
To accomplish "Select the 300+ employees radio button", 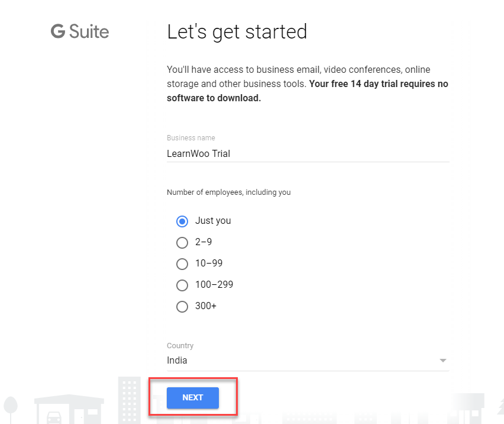I will (x=182, y=306).
